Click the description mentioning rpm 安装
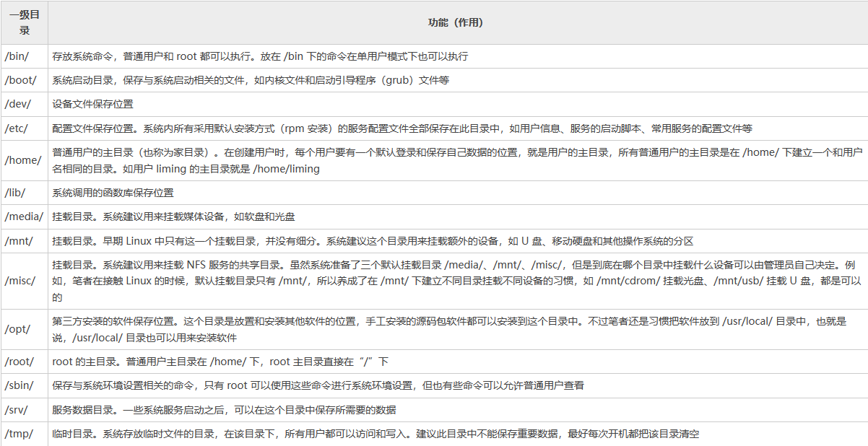868x446 pixels. [x=402, y=128]
